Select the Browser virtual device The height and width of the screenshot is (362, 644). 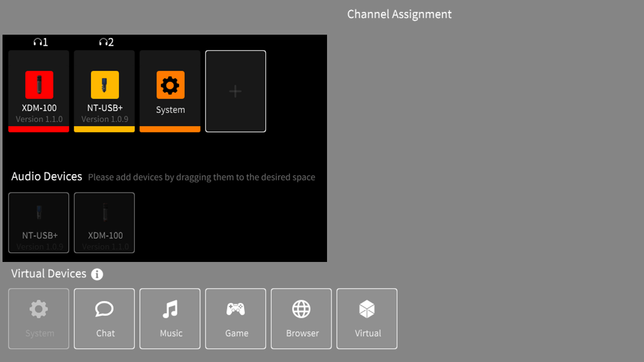(x=301, y=319)
